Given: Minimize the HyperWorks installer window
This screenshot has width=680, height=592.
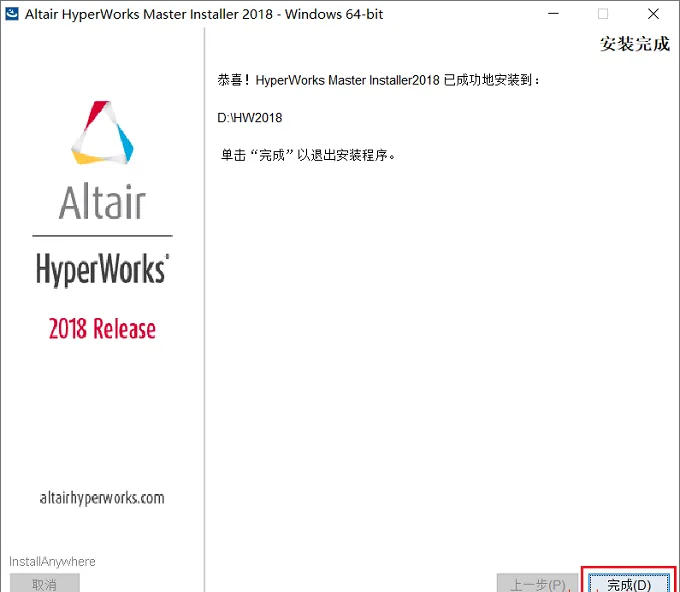Looking at the screenshot, I should 553,13.
